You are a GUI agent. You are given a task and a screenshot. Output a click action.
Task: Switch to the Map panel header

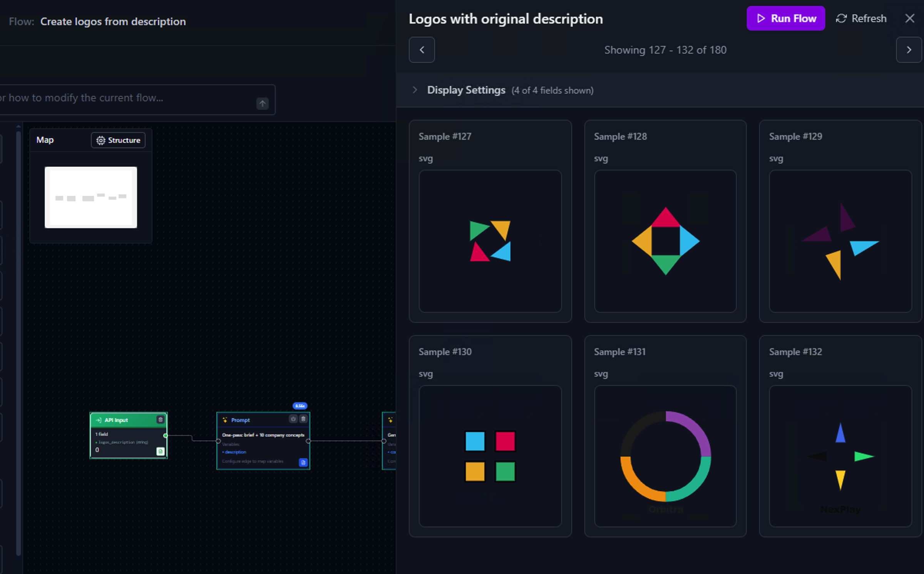pos(45,140)
